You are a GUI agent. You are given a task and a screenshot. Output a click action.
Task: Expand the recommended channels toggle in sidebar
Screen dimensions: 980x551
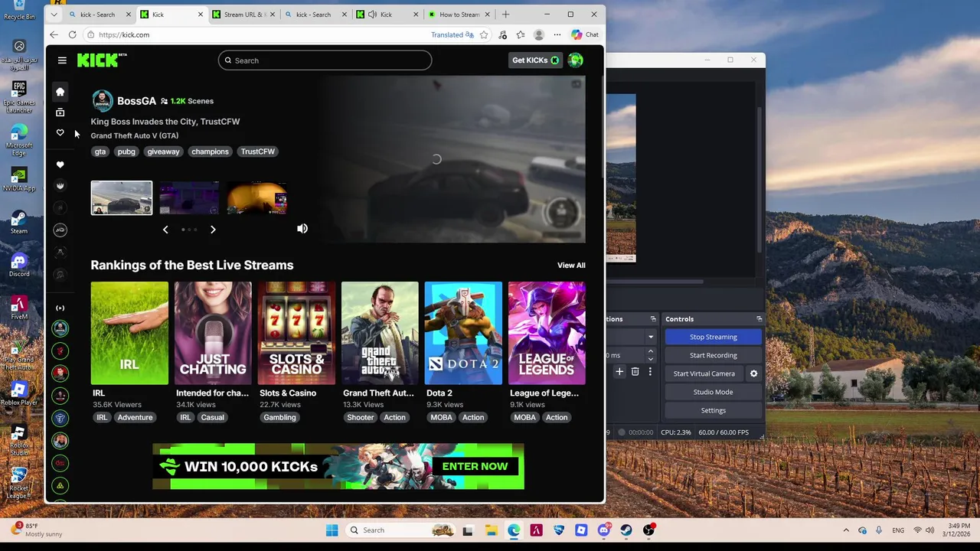point(60,308)
